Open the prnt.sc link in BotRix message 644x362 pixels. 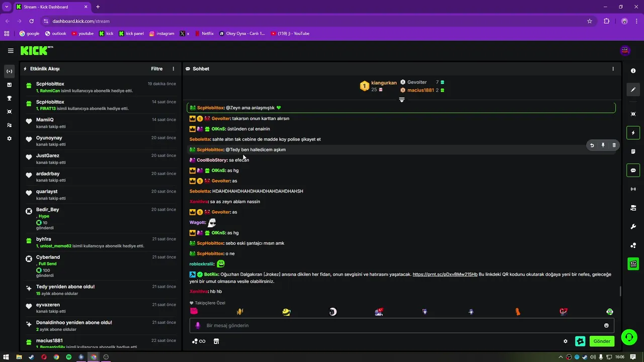[x=445, y=275]
